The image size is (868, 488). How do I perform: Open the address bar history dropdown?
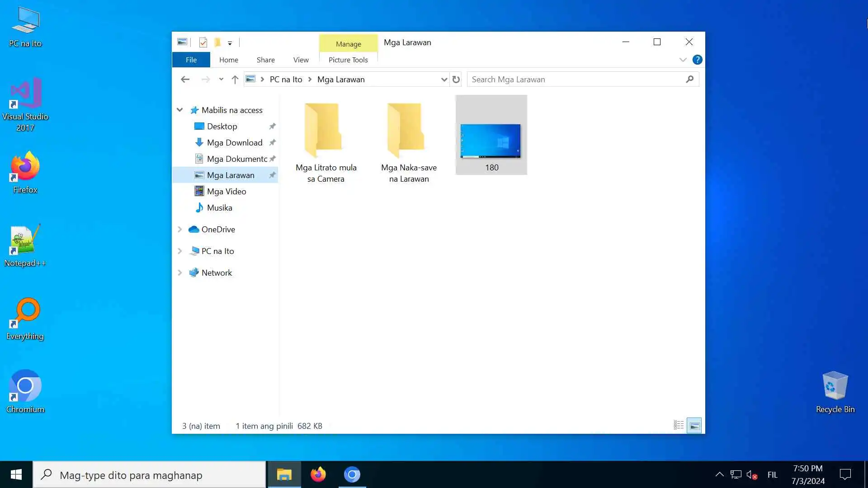coord(444,80)
